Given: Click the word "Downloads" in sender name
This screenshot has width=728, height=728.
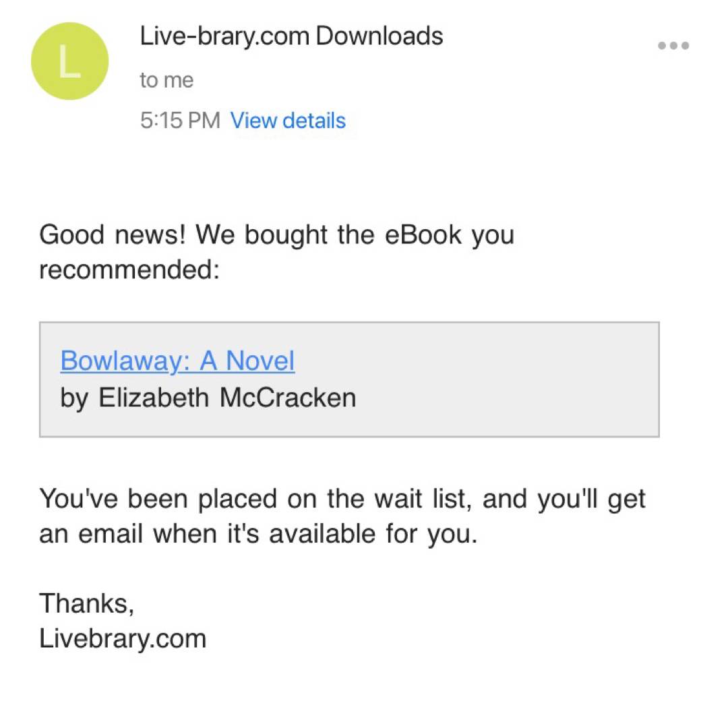Looking at the screenshot, I should point(379,36).
